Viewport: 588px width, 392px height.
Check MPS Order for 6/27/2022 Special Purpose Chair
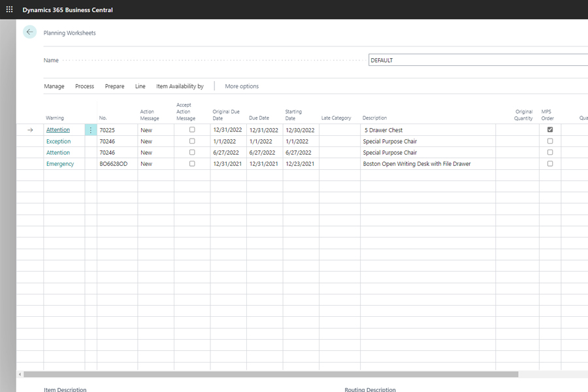(x=549, y=152)
